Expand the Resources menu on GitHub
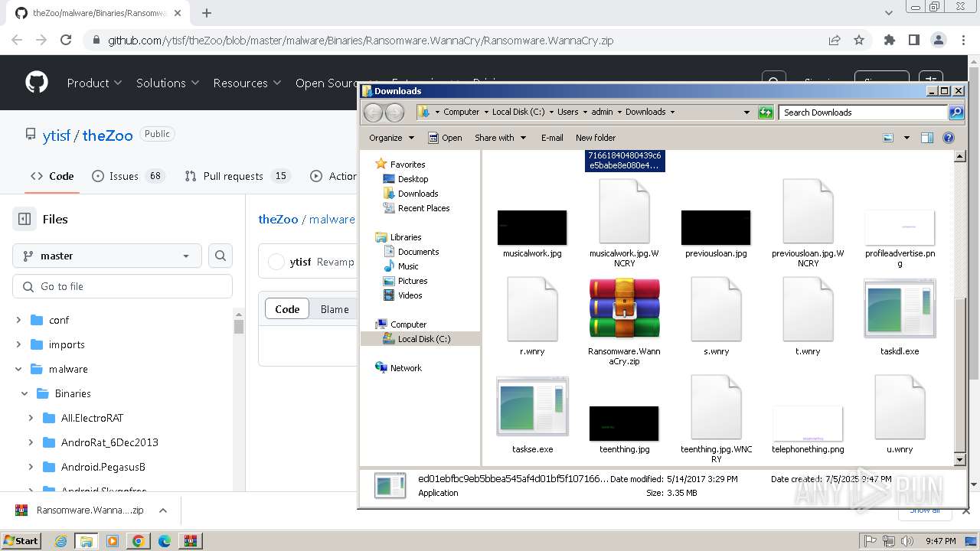Screen dimensions: 980x551 coord(247,83)
